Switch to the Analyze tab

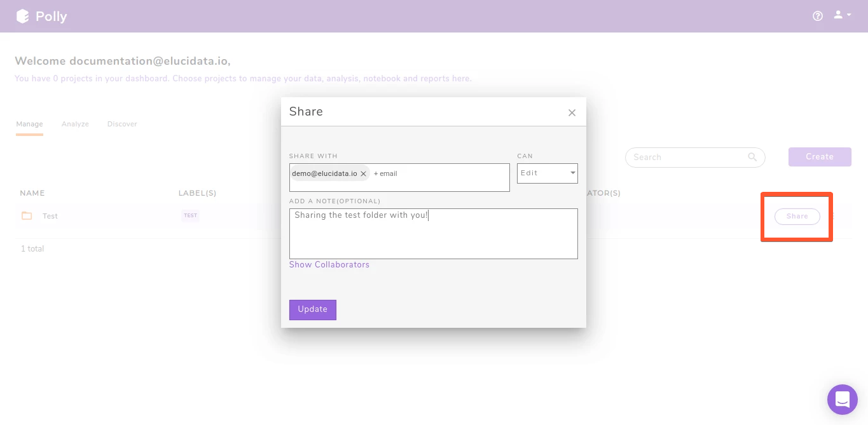click(x=74, y=124)
